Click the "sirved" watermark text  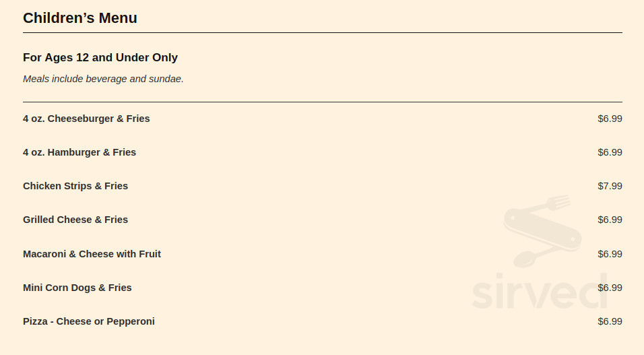[539, 292]
